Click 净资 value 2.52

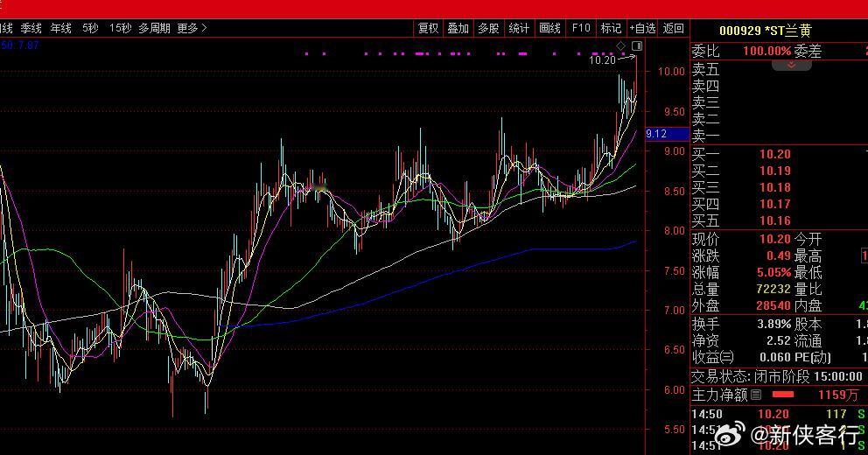coord(779,341)
